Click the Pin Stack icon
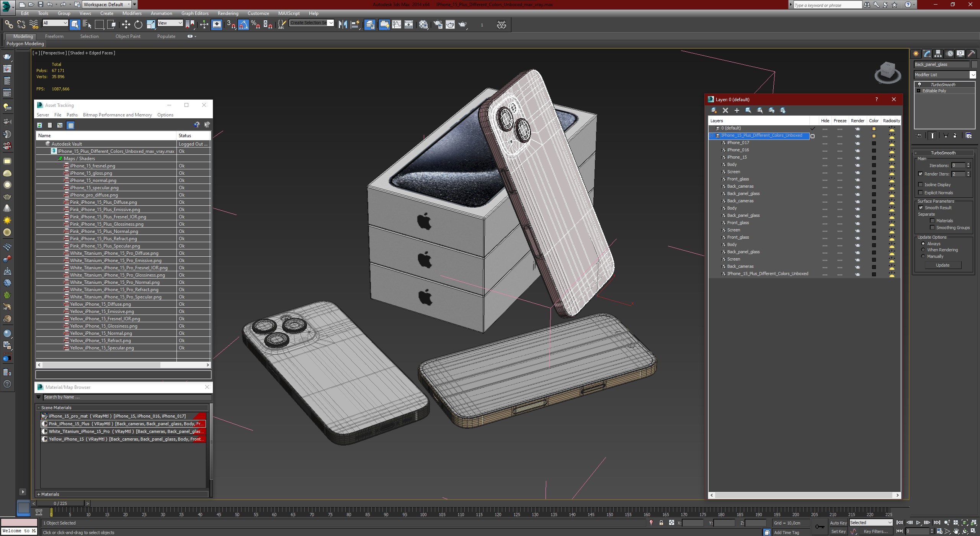Screen dimensions: 980x536 [x=919, y=136]
